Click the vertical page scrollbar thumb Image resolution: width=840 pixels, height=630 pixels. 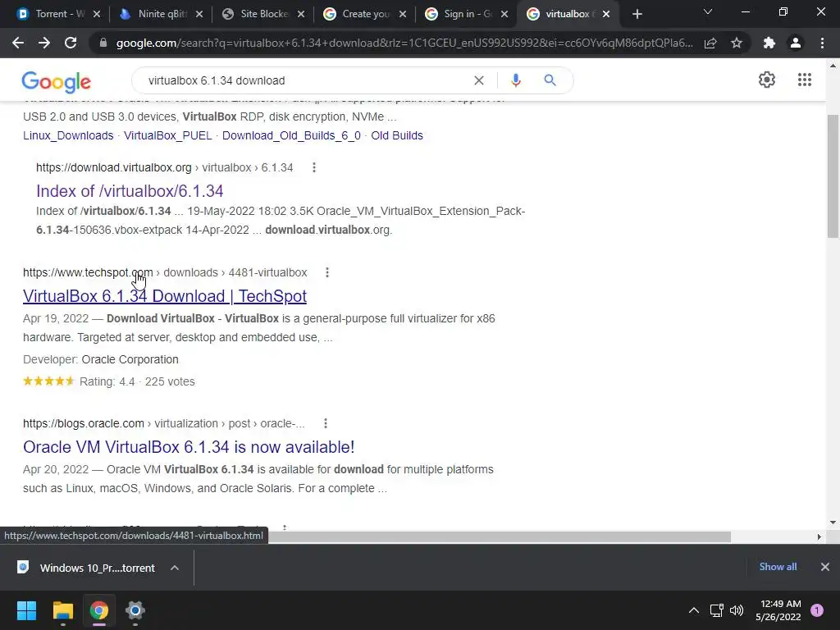pos(833,176)
